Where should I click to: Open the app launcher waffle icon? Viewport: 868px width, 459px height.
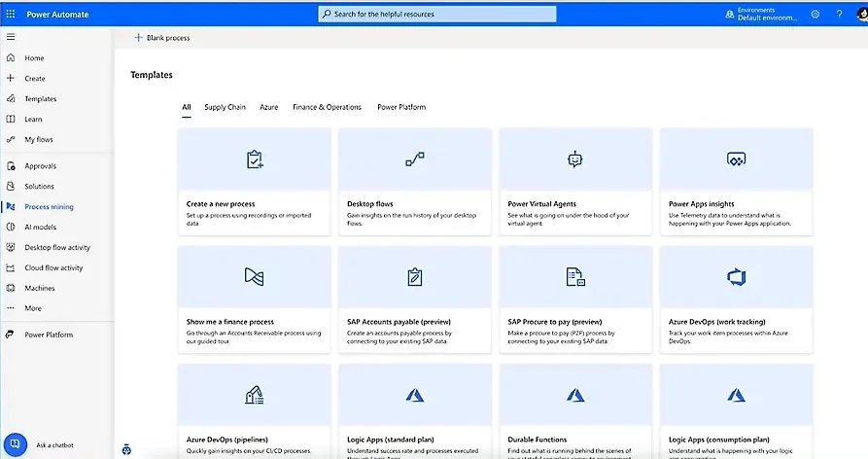point(11,14)
